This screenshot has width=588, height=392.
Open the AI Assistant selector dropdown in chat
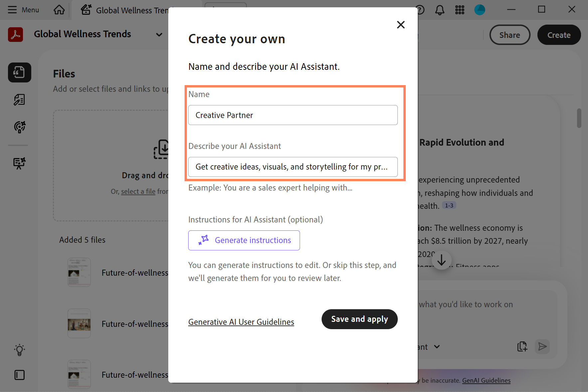437,347
